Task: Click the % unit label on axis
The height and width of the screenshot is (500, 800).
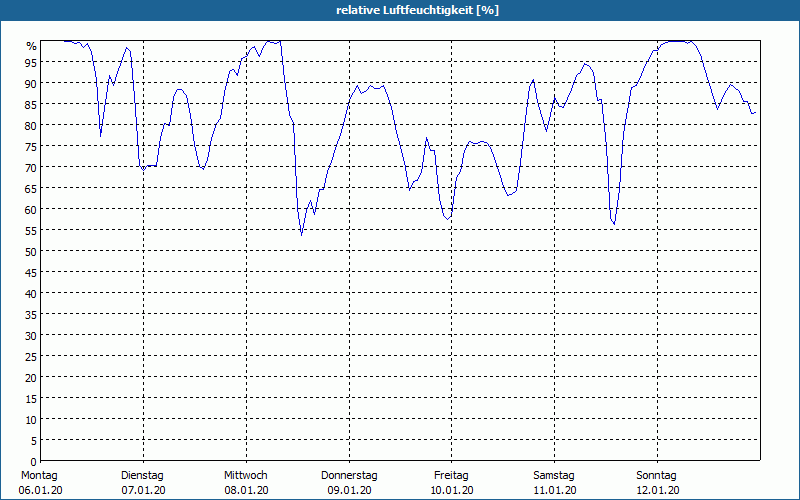Action: point(32,46)
